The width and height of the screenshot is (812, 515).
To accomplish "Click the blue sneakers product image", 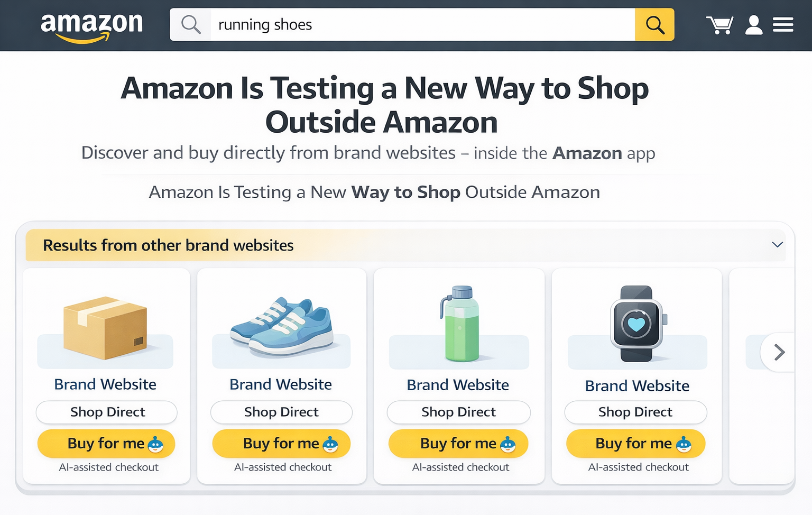I will [x=281, y=327].
